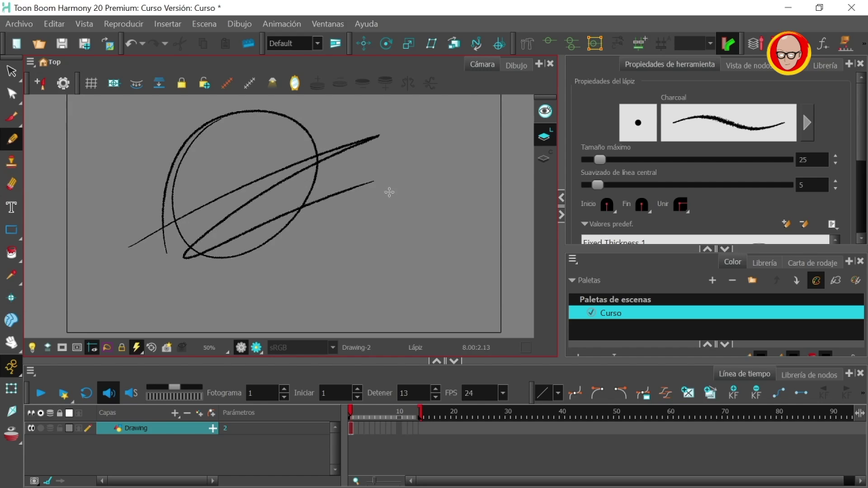Select the Paint bucket tool

12,252
